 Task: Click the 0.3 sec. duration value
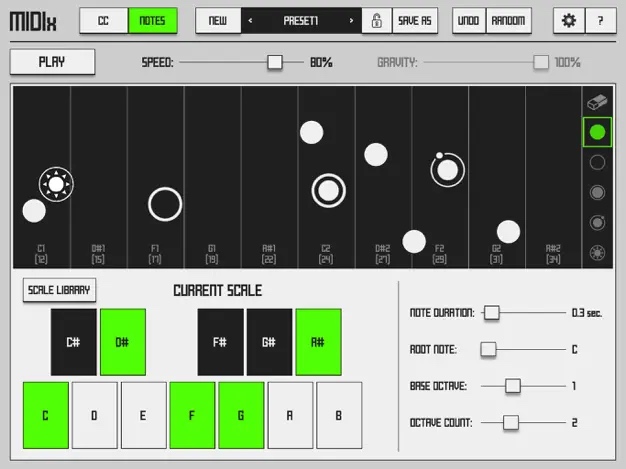(587, 313)
